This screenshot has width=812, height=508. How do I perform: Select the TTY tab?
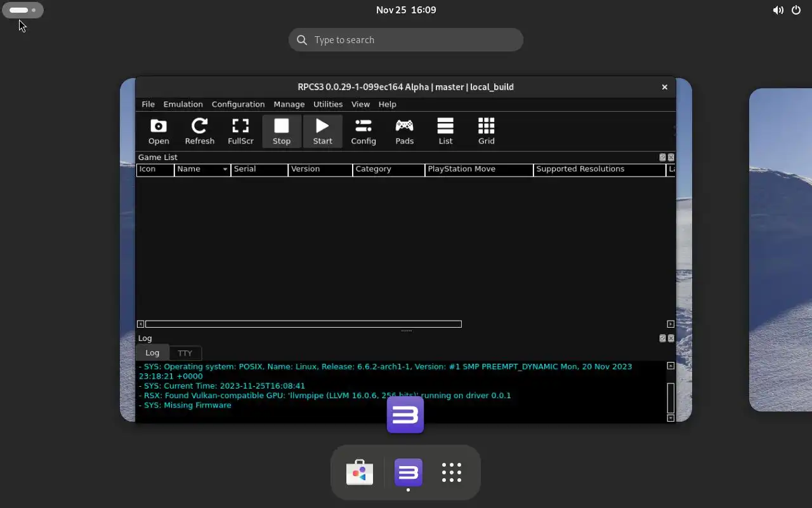185,353
